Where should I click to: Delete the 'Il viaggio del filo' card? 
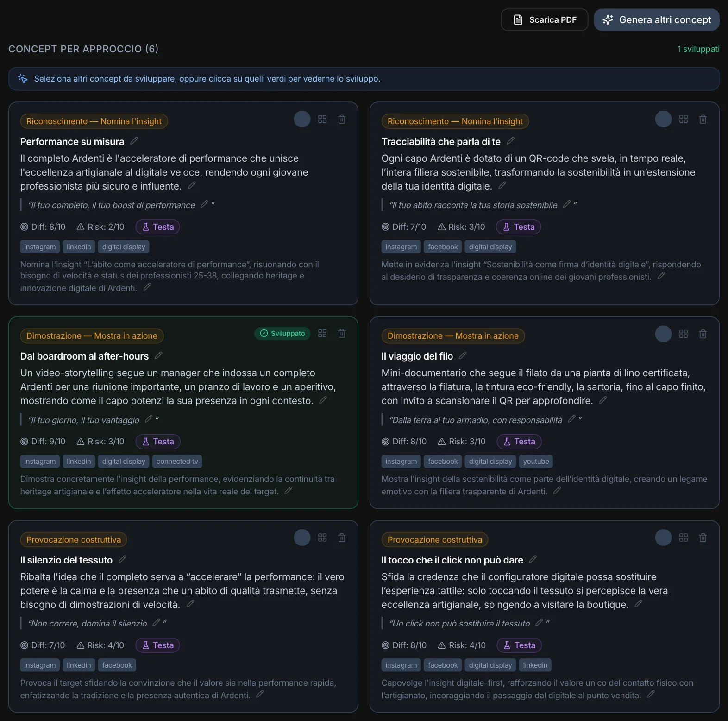[x=703, y=334]
